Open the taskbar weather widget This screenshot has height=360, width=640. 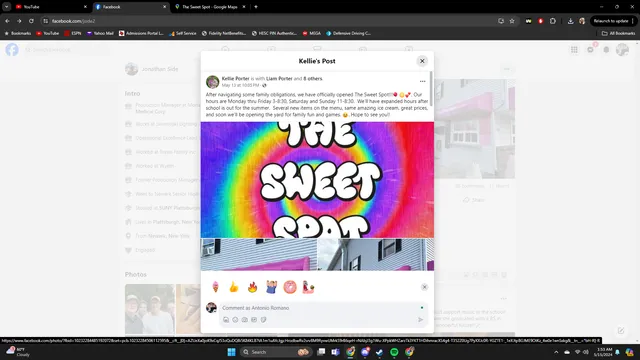tap(18, 352)
